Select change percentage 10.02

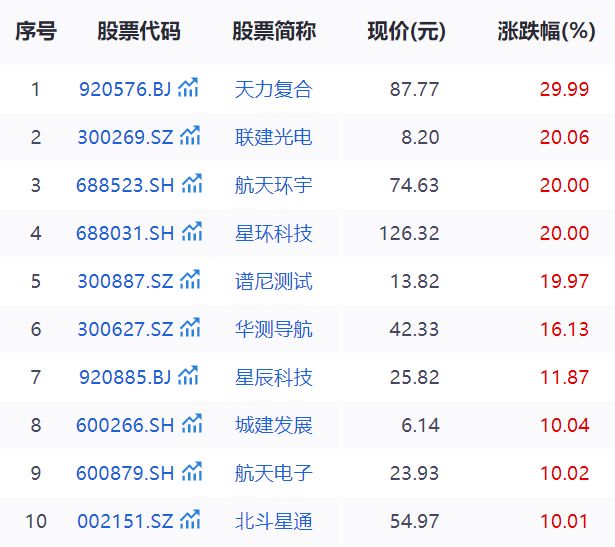564,473
